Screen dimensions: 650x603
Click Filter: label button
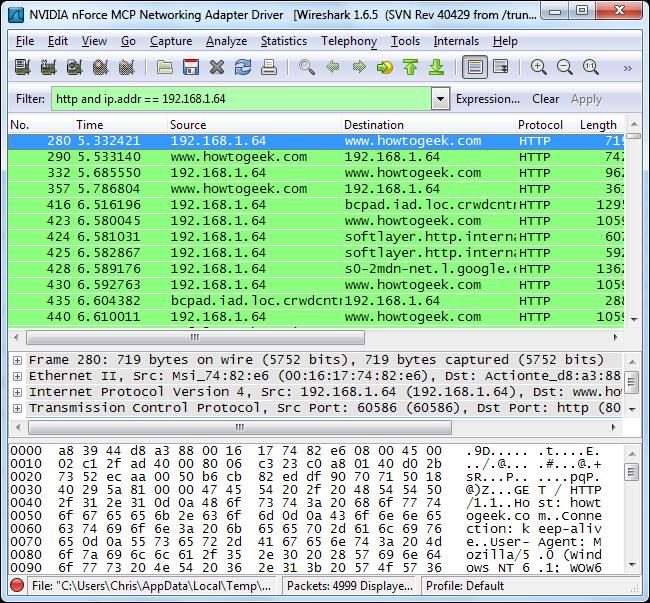30,99
